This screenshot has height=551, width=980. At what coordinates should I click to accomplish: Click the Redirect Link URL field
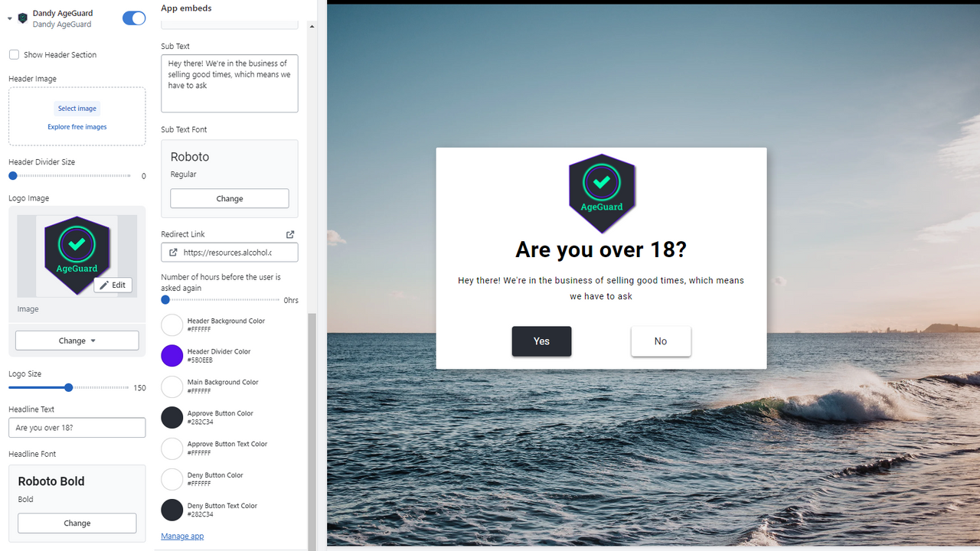point(230,253)
